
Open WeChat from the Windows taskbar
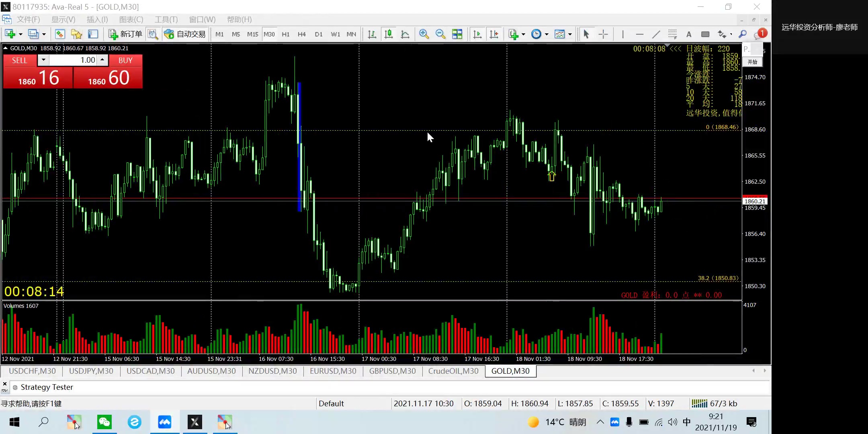click(x=104, y=422)
